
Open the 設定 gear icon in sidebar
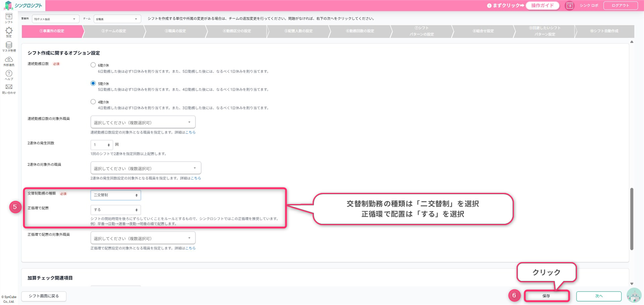(x=8, y=31)
